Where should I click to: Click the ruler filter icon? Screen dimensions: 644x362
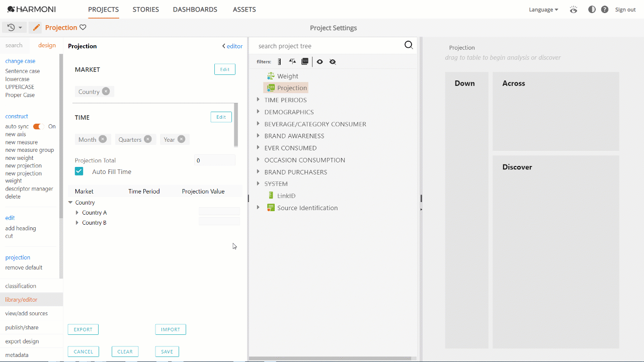[280, 62]
